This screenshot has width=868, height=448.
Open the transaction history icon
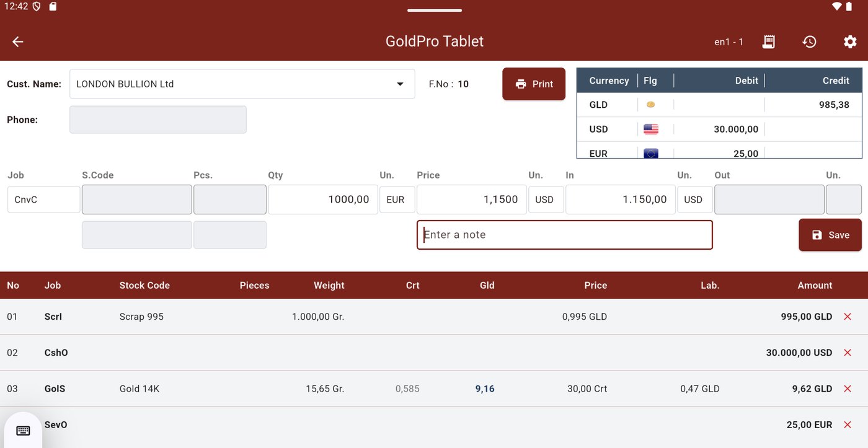[x=809, y=42]
